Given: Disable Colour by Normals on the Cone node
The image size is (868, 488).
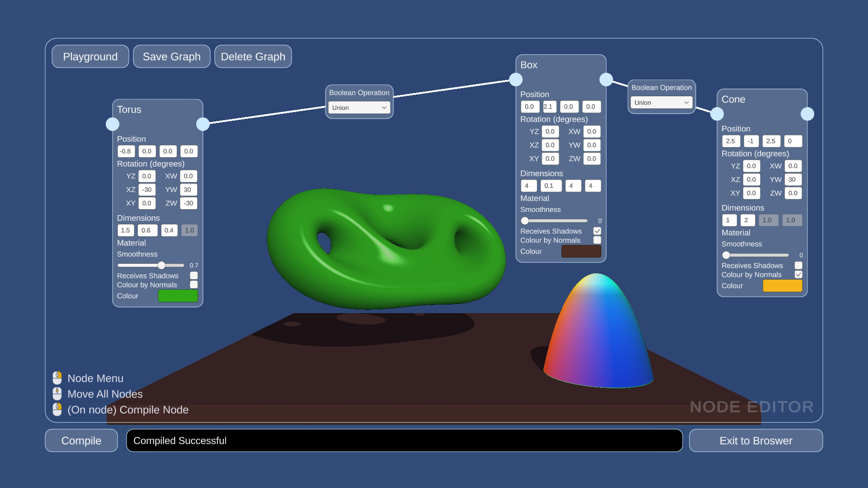Looking at the screenshot, I should click(x=798, y=274).
